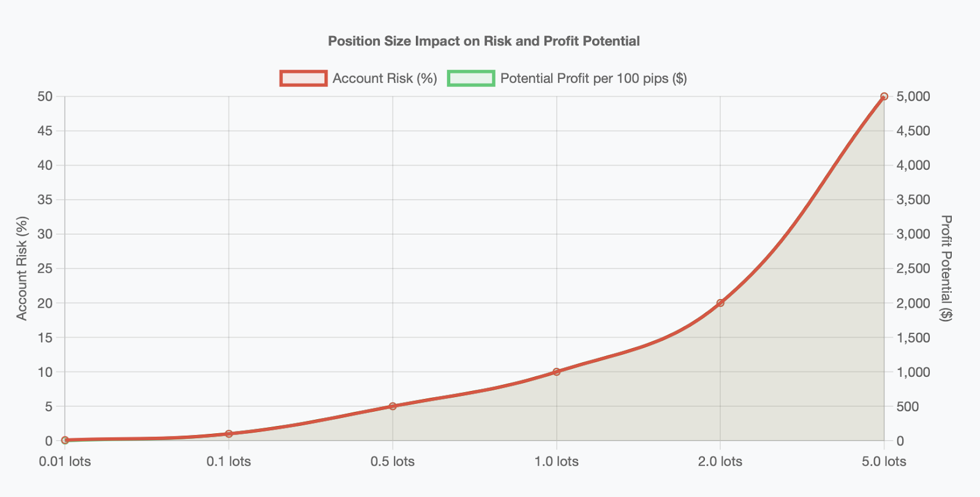Click the "1.0 lots" x-axis label
Image resolution: width=980 pixels, height=497 pixels.
[x=556, y=461]
